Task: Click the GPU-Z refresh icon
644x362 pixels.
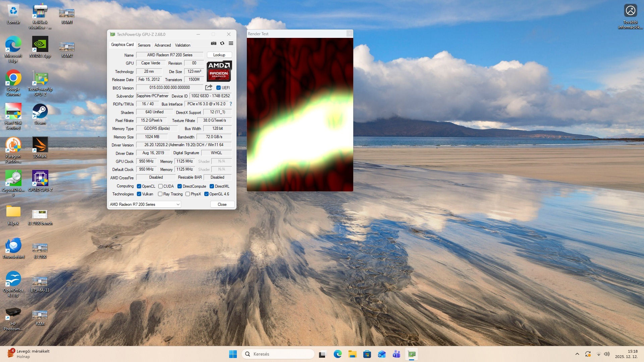Action: (222, 43)
